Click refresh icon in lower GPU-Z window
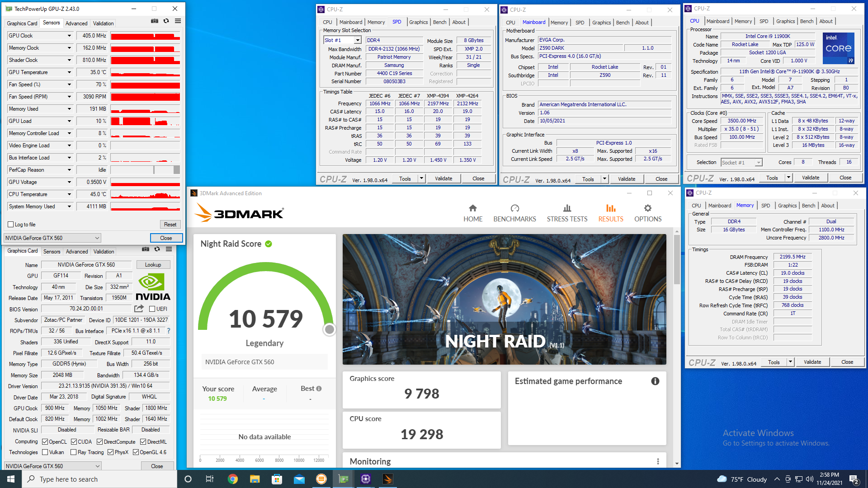This screenshot has height=488, width=868. (x=157, y=249)
